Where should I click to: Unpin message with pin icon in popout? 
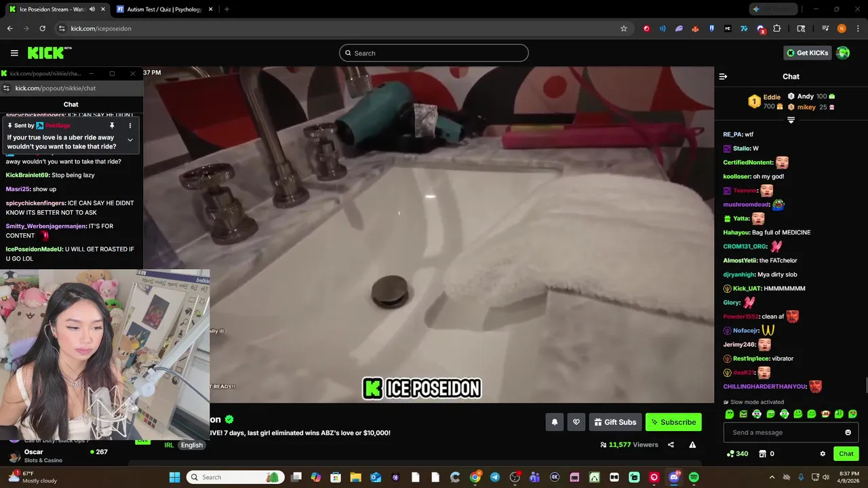[112, 125]
